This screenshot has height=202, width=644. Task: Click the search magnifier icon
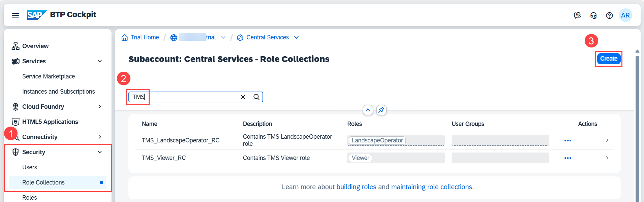click(256, 97)
